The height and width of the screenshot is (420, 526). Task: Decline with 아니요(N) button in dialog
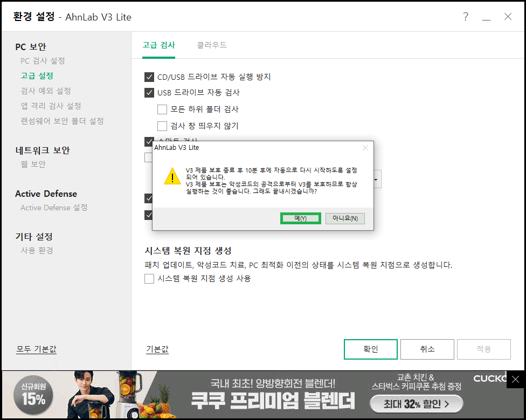point(345,218)
